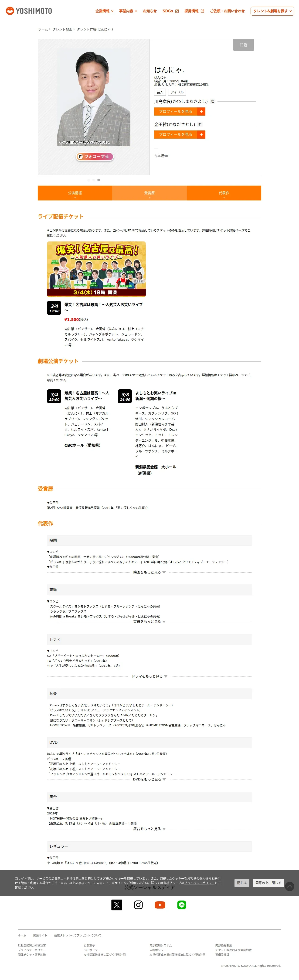The height and width of the screenshot is (980, 299).
Task: Expand 舞台をもっと見る
Action: tap(149, 829)
